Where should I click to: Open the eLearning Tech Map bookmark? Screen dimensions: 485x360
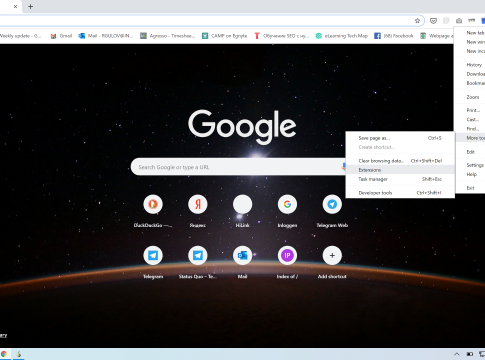341,36
